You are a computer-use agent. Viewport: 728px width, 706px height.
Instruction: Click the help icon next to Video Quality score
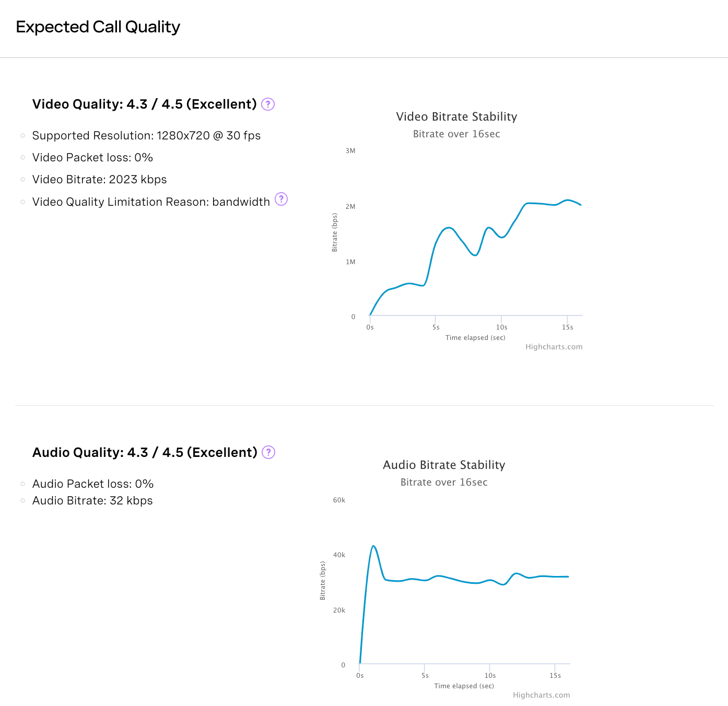pos(267,104)
